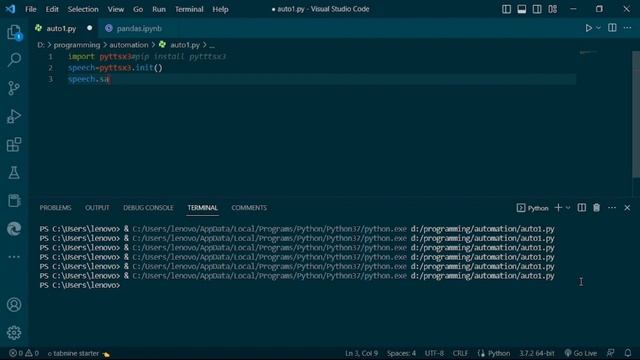Open Customize Layout button
640x360 pixels.
(553, 9)
